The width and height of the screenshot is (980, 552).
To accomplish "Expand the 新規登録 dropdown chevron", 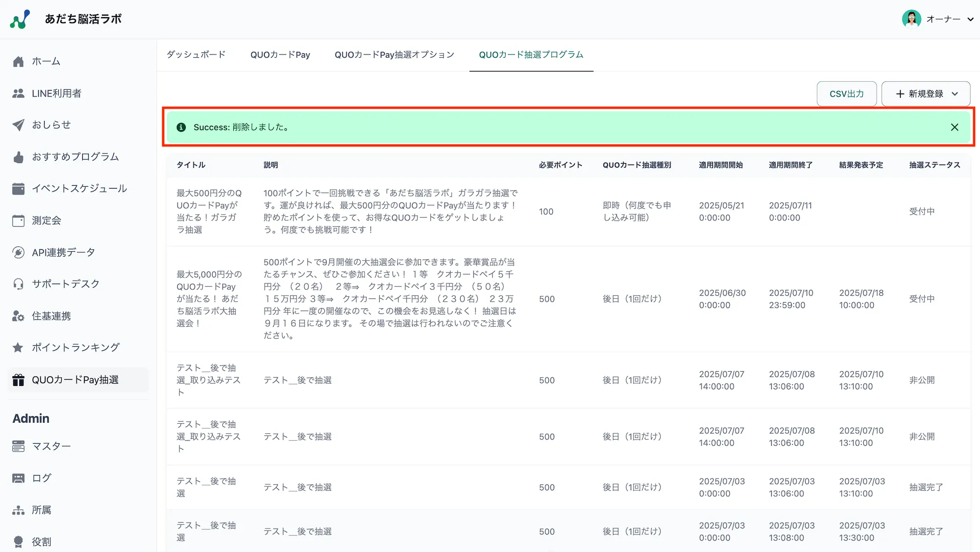I will click(x=955, y=94).
